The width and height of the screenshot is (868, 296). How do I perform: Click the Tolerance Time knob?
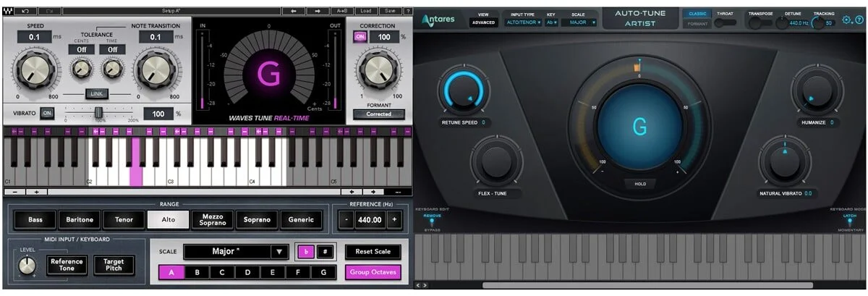(112, 70)
